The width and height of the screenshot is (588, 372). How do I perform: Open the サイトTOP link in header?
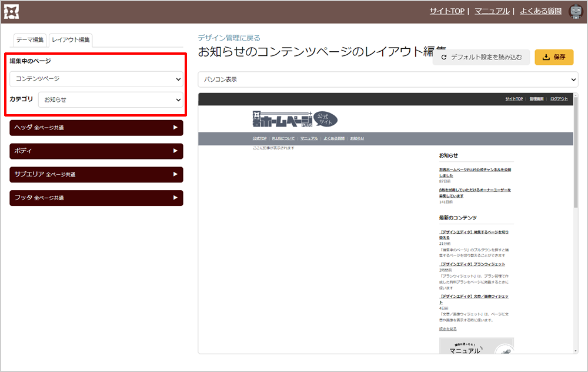point(447,11)
